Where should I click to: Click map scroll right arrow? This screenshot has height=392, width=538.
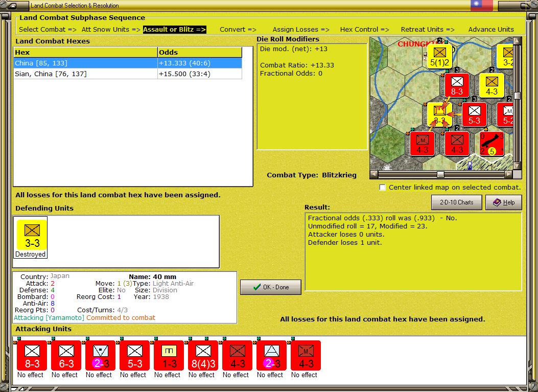click(x=509, y=174)
